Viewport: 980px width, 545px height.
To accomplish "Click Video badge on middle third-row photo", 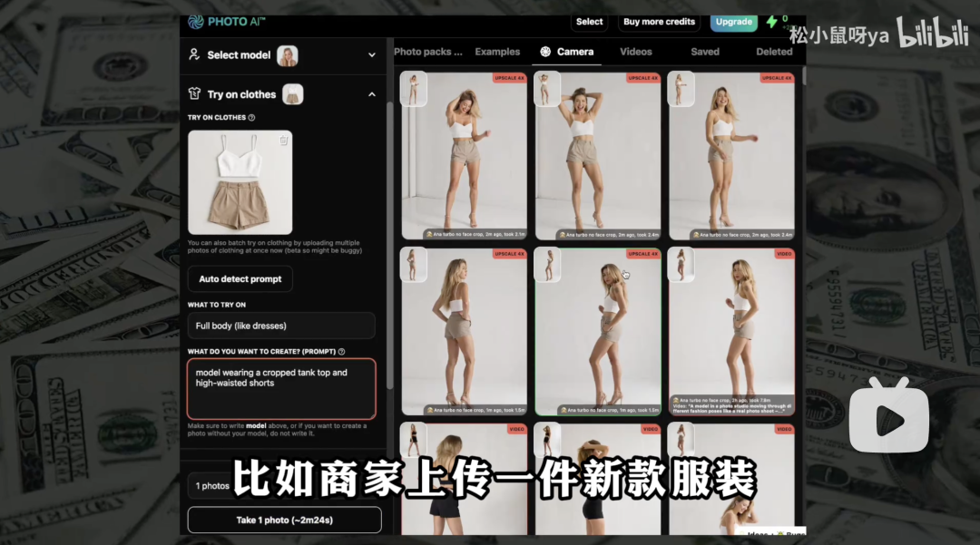I will click(651, 430).
